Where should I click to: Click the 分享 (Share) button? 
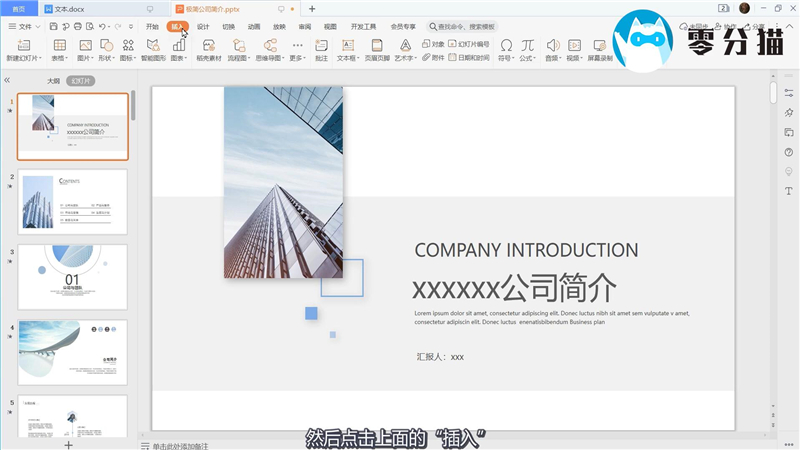tap(758, 27)
